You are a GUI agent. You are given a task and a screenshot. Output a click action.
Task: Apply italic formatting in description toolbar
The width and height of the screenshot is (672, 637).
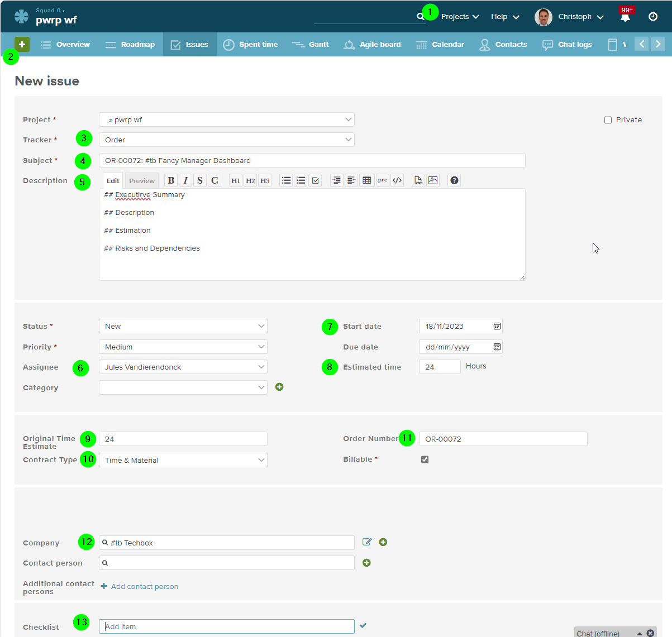point(185,180)
